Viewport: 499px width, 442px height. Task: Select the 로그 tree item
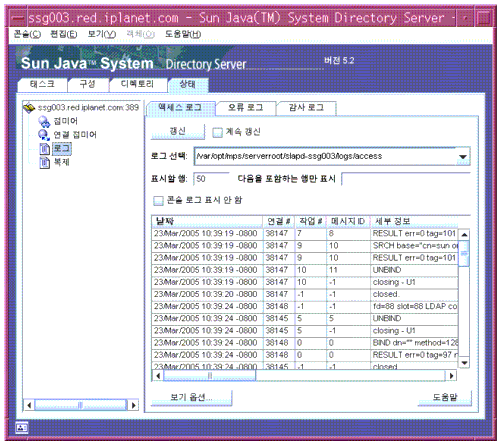(62, 149)
